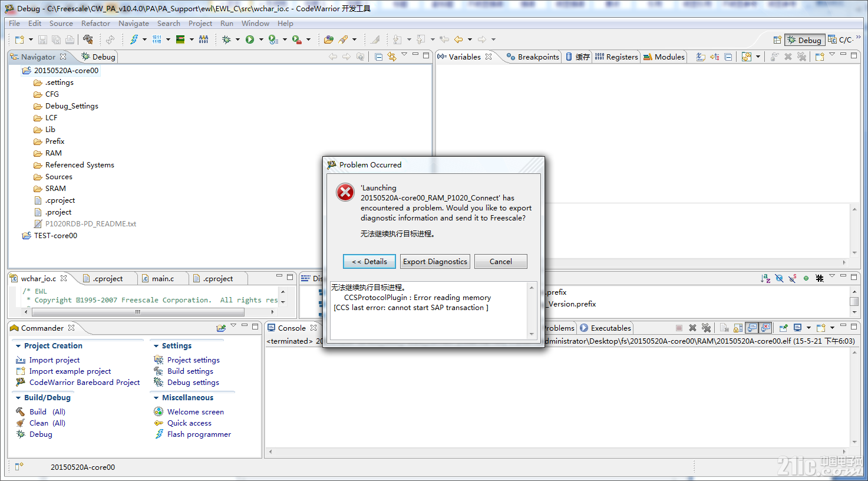The height and width of the screenshot is (481, 868).
Task: Switch to the Executables tab
Action: tap(605, 328)
